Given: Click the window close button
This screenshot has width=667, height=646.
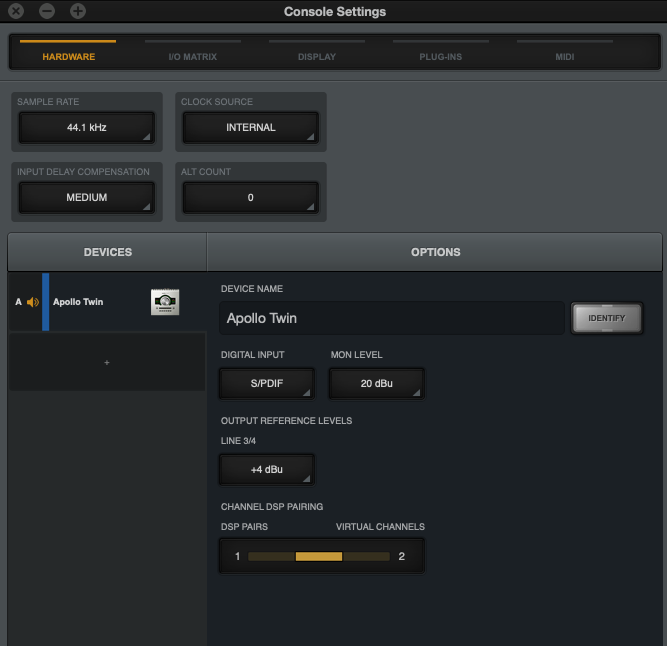Looking at the screenshot, I should coord(16,11).
